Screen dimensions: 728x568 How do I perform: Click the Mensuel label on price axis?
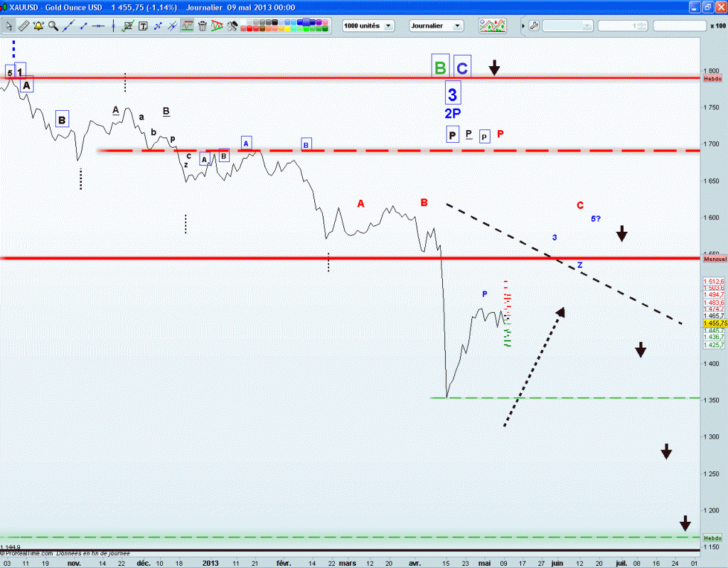coord(713,259)
